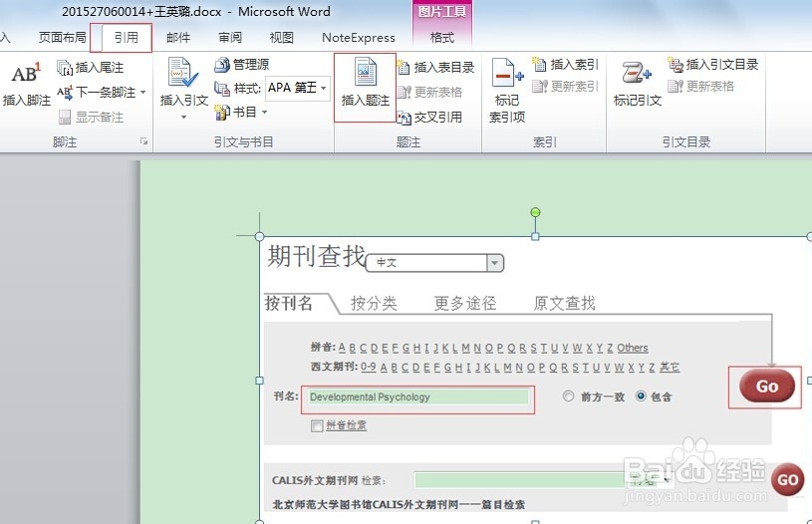This screenshot has height=524, width=812.
Task: Click Update Table (更新表格) in the Captions group
Action: [x=429, y=93]
